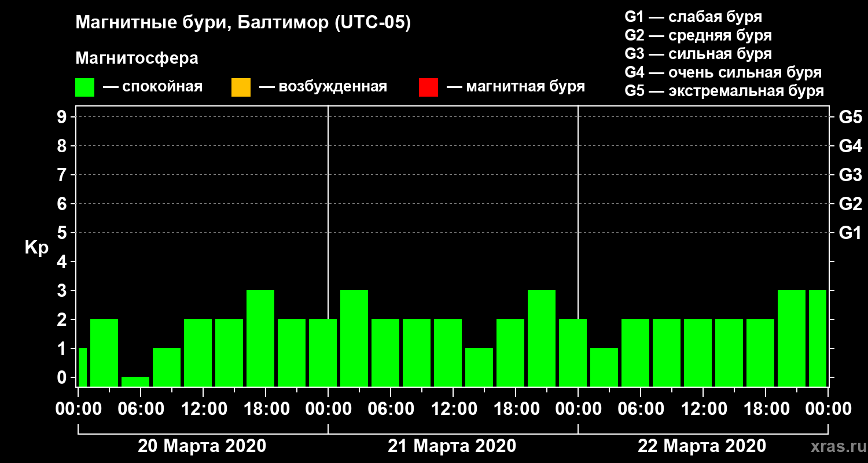868x463 pixels.
Task: Click the Kp 1 bar after midnight on 22 March
Action: 604,367
